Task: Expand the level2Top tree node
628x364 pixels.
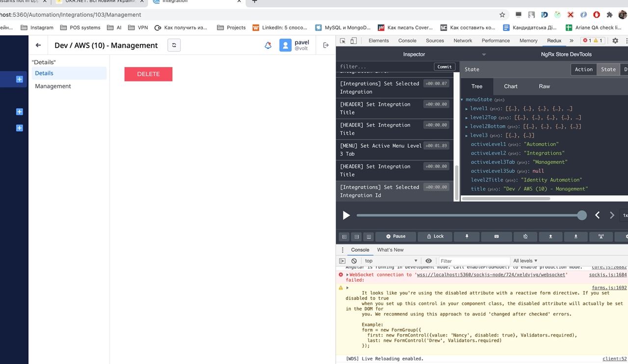Action: [467, 118]
